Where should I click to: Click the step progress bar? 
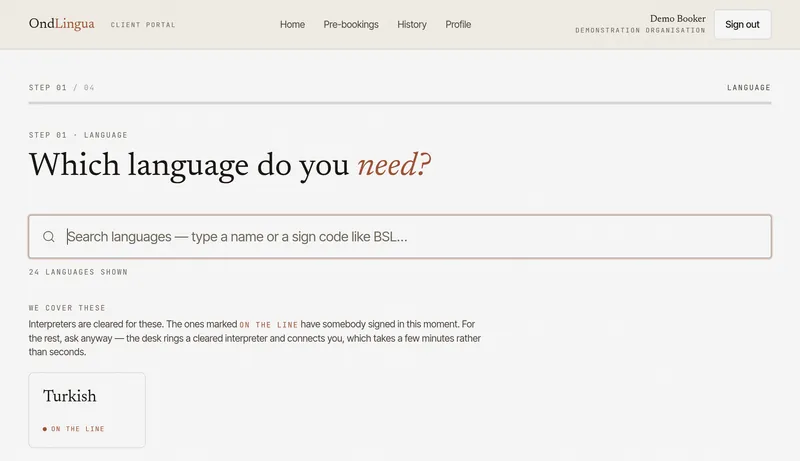pos(400,103)
